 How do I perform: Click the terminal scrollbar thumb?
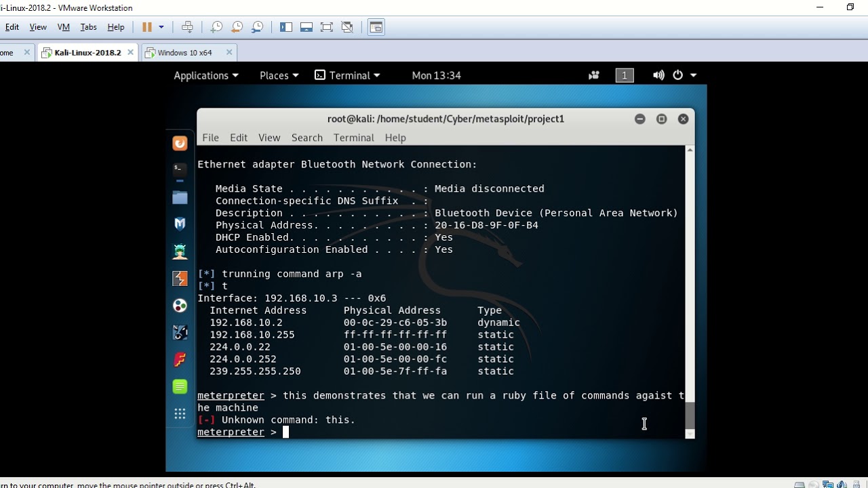tap(690, 415)
